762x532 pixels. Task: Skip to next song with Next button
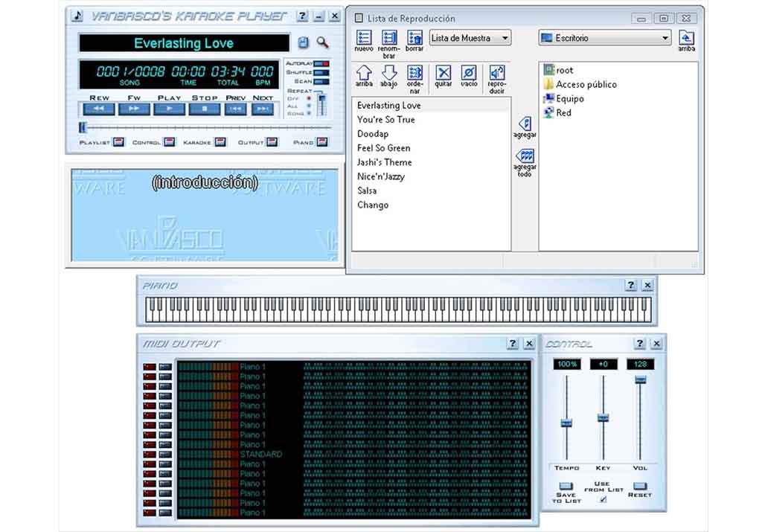tap(263, 109)
